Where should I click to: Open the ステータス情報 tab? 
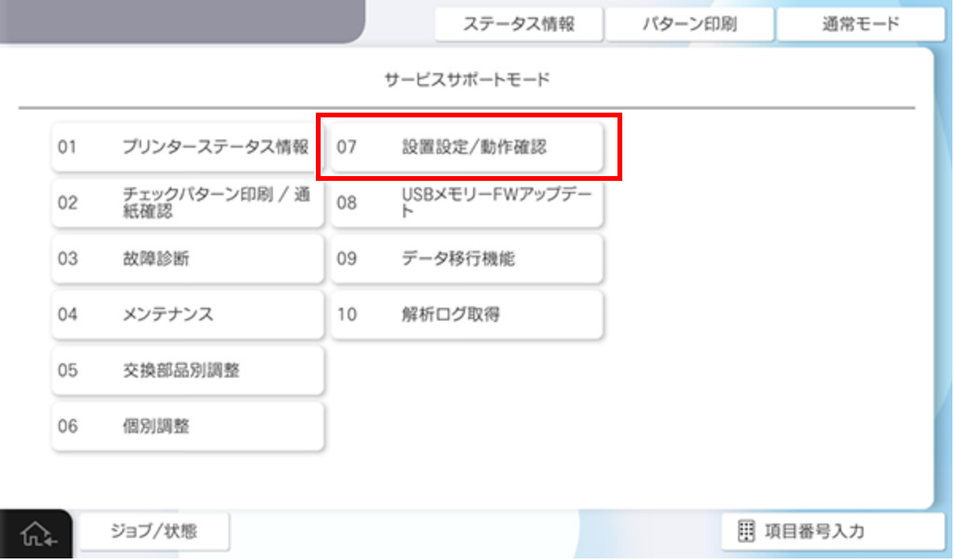(x=519, y=25)
